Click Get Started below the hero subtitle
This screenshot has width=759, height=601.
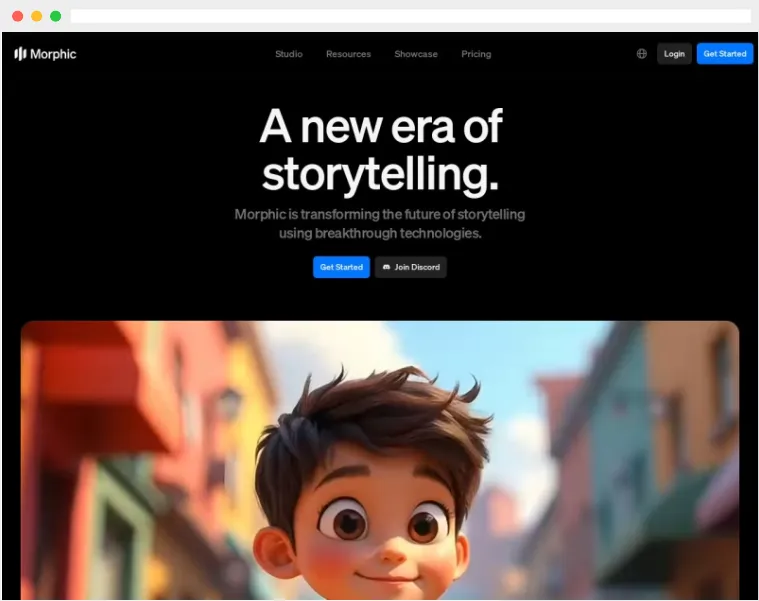click(x=341, y=267)
